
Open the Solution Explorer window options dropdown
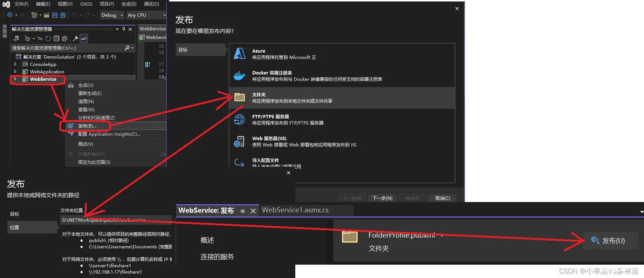tap(117, 29)
